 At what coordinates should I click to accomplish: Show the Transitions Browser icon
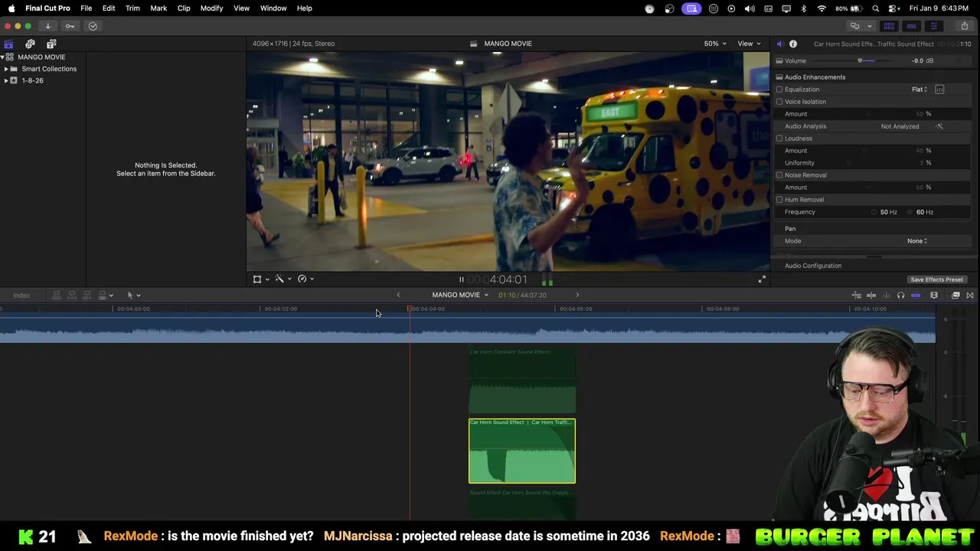point(970,295)
